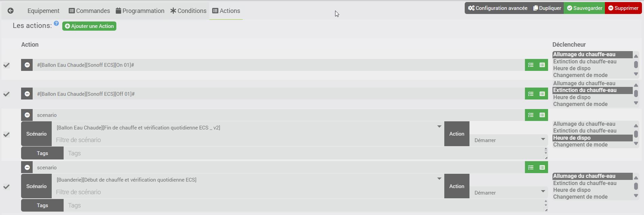Remove the Fin de chauffe scenario action
This screenshot has width=644, height=215.
point(27,115)
